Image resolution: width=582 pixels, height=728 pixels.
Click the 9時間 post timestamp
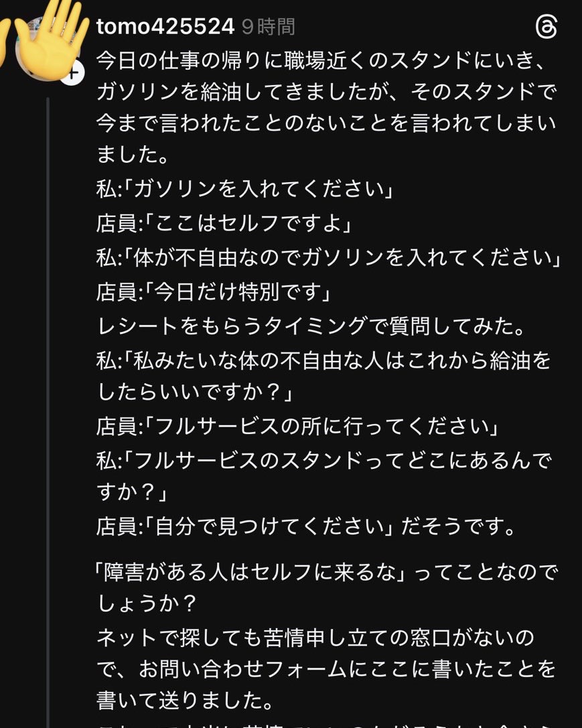268,27
